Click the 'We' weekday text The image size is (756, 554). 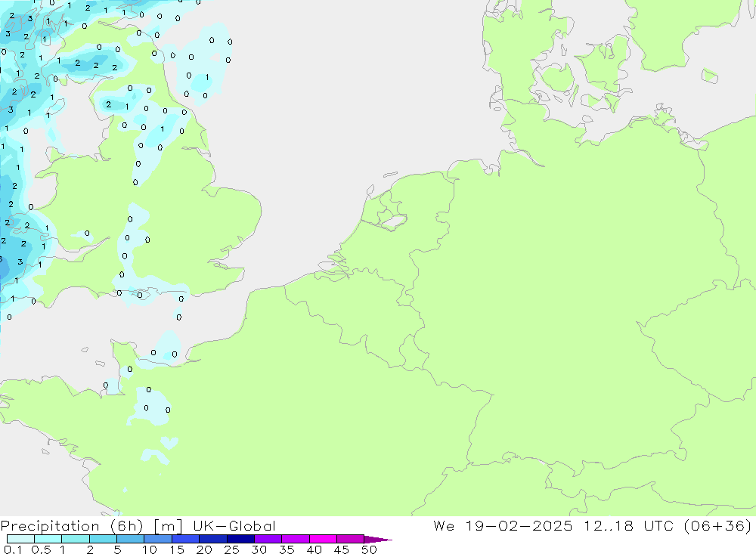point(444,525)
